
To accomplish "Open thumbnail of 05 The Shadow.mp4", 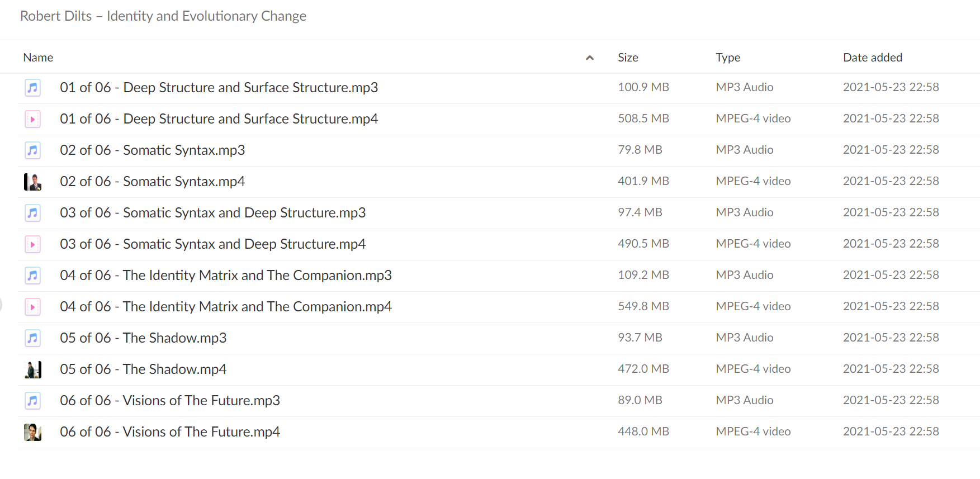I will click(32, 369).
